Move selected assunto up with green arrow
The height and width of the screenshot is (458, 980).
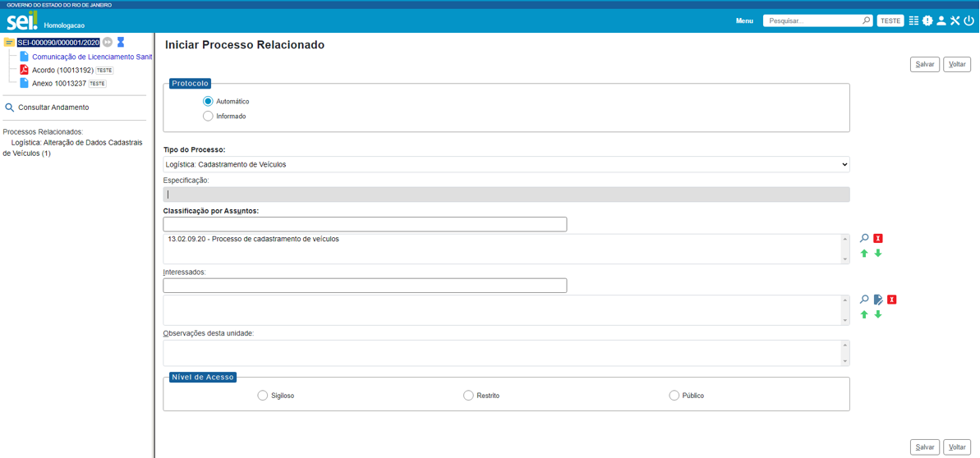[x=864, y=254]
